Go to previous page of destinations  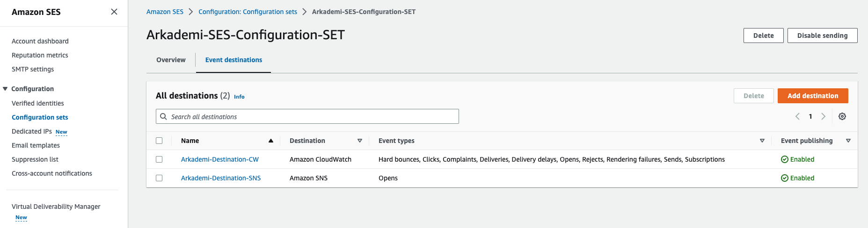coord(797,116)
